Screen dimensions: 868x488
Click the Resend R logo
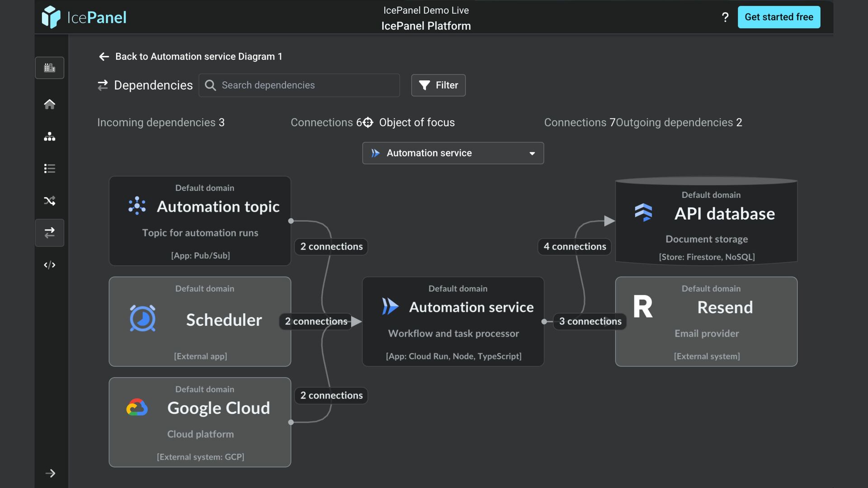pos(643,306)
